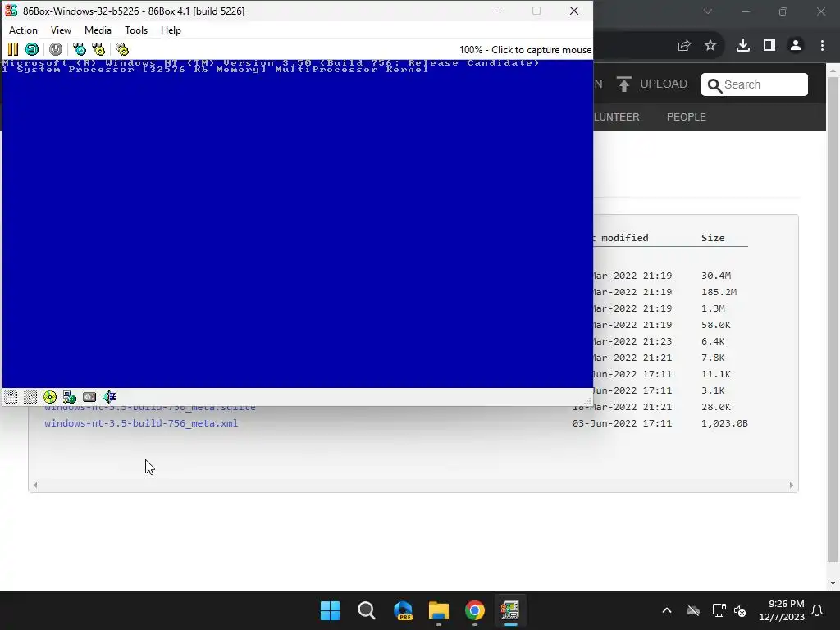Screen dimensions: 840x630
Task: Click the Chrome share page icon
Action: [x=684, y=46]
